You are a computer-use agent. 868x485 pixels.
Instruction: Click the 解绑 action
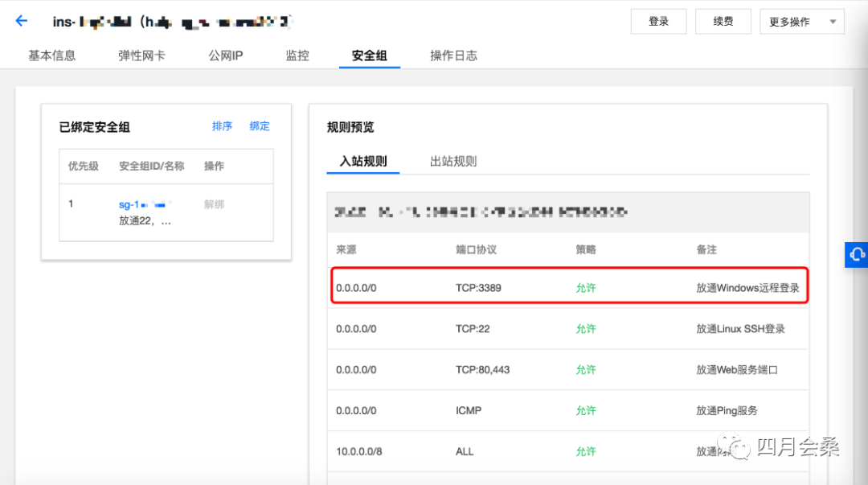(x=215, y=204)
